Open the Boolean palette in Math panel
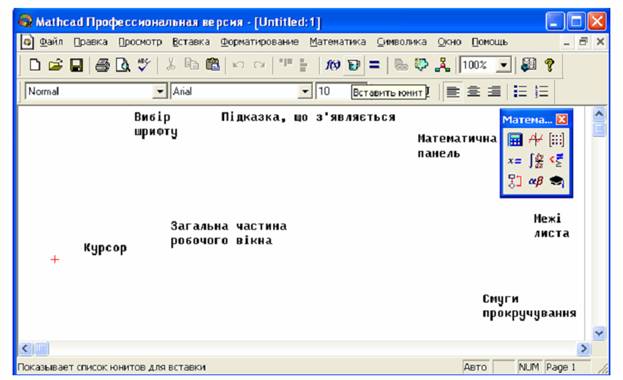 point(556,160)
